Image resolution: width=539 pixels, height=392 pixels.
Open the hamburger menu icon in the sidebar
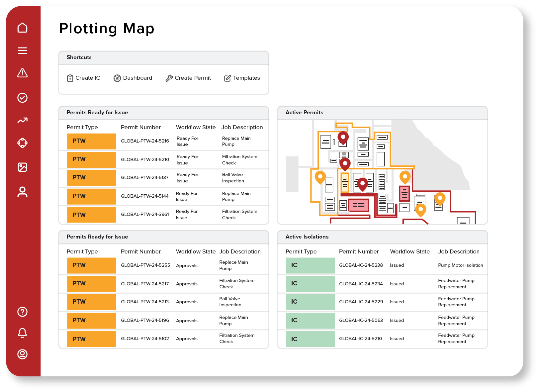coord(22,50)
